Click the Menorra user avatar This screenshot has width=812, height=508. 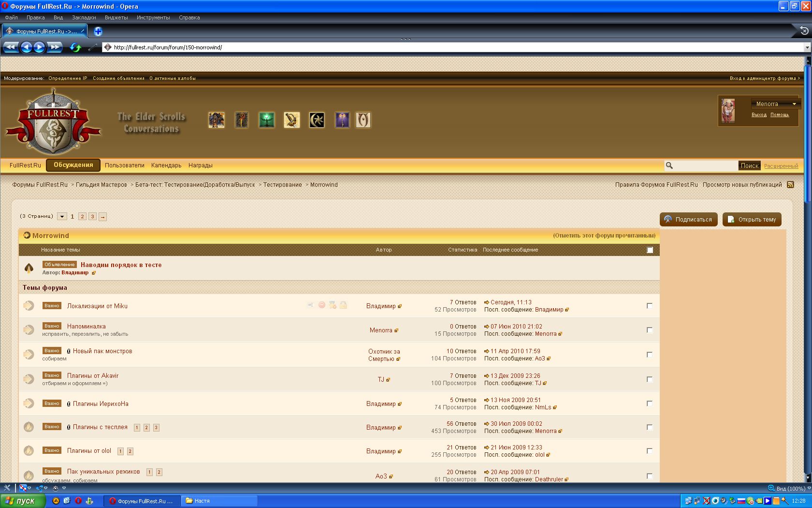[x=728, y=111]
